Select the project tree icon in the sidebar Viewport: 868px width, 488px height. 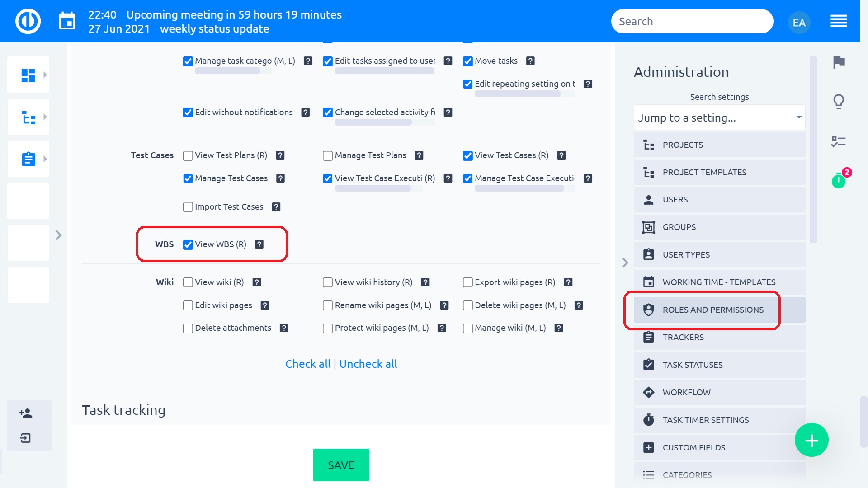[x=28, y=117]
